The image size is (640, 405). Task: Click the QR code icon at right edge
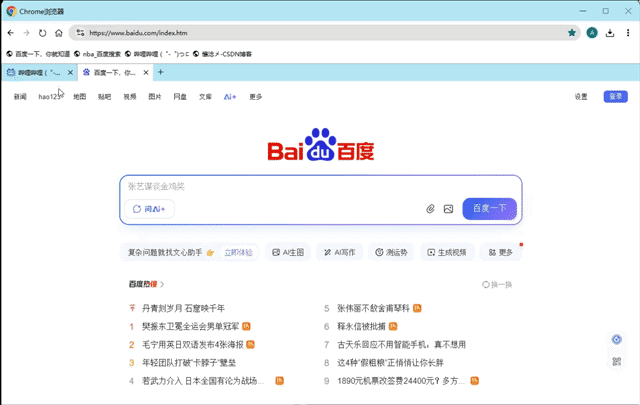click(617, 361)
